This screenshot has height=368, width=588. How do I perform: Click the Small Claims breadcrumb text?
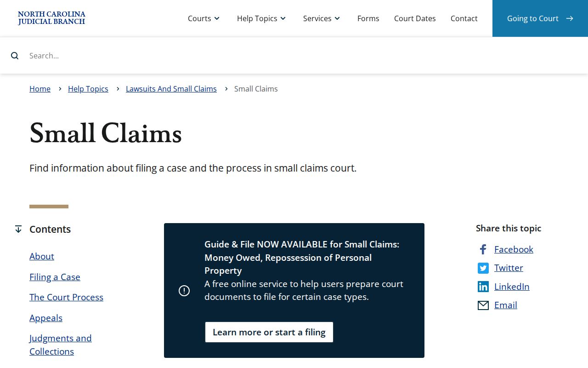(x=256, y=89)
